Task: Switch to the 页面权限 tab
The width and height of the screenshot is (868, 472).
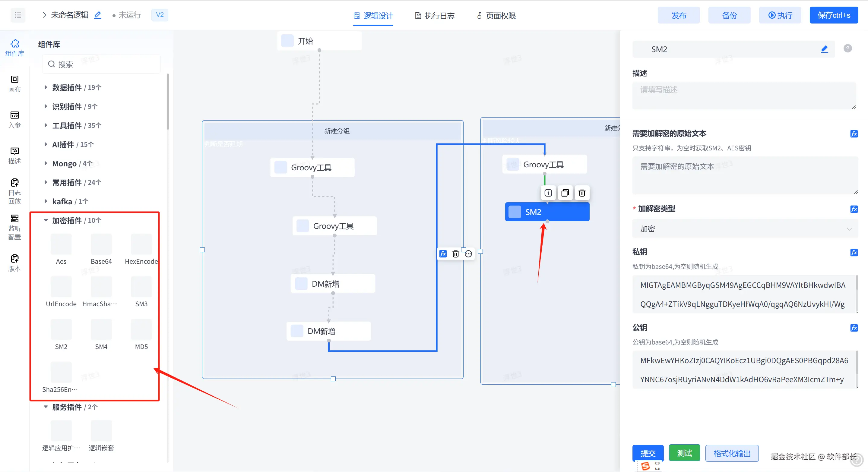Action: pyautogui.click(x=496, y=16)
